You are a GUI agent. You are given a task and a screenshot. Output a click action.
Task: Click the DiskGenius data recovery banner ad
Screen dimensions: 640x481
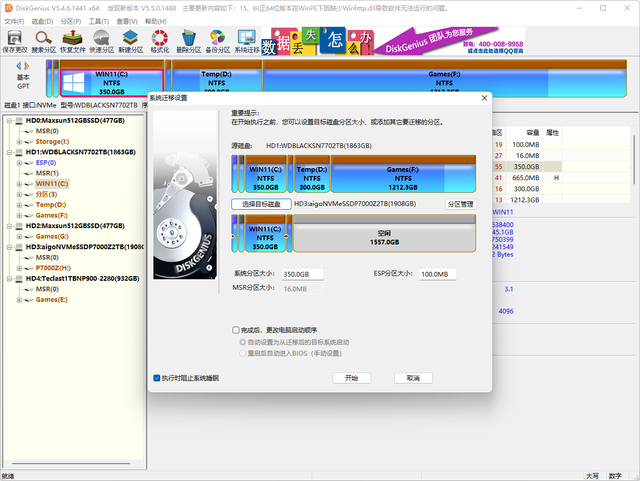click(393, 41)
